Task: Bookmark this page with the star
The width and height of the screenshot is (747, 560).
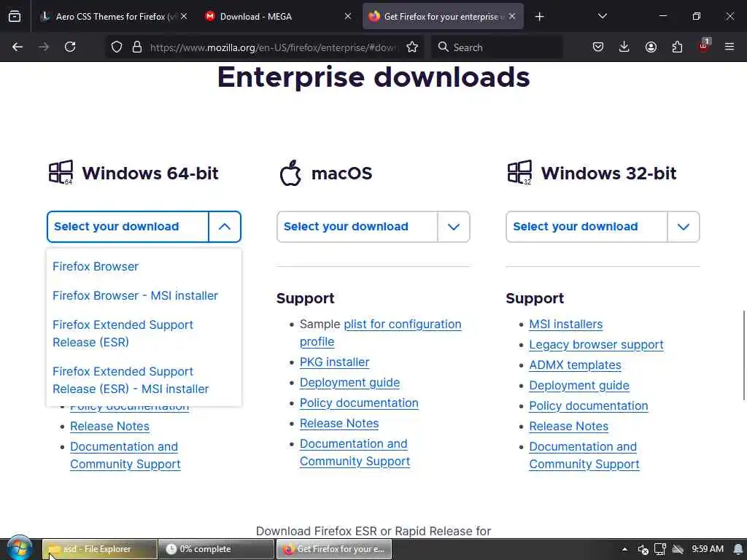Action: (x=412, y=47)
